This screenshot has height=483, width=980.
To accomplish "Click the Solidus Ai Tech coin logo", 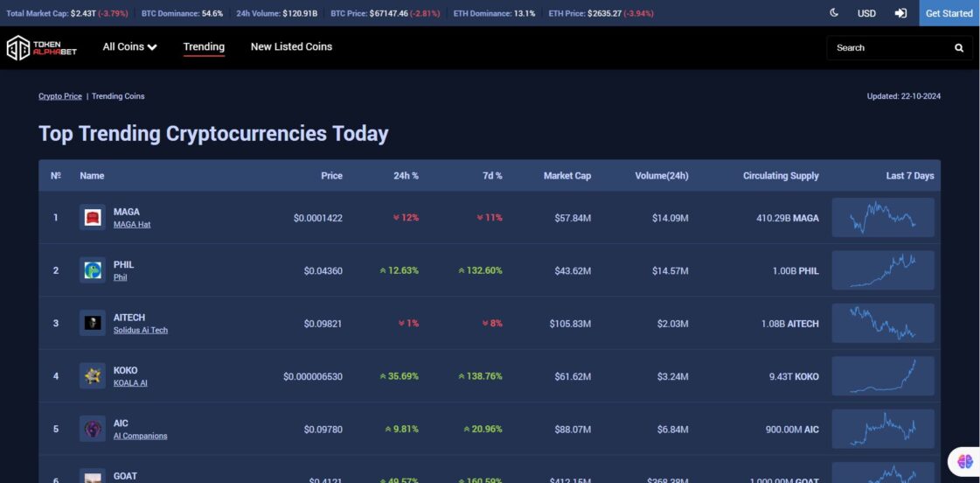I will coord(93,324).
